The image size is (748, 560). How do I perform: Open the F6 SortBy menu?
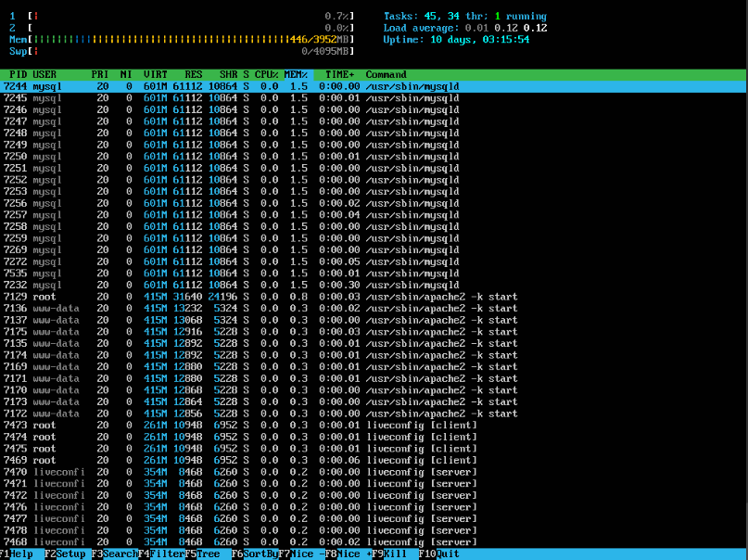click(255, 554)
